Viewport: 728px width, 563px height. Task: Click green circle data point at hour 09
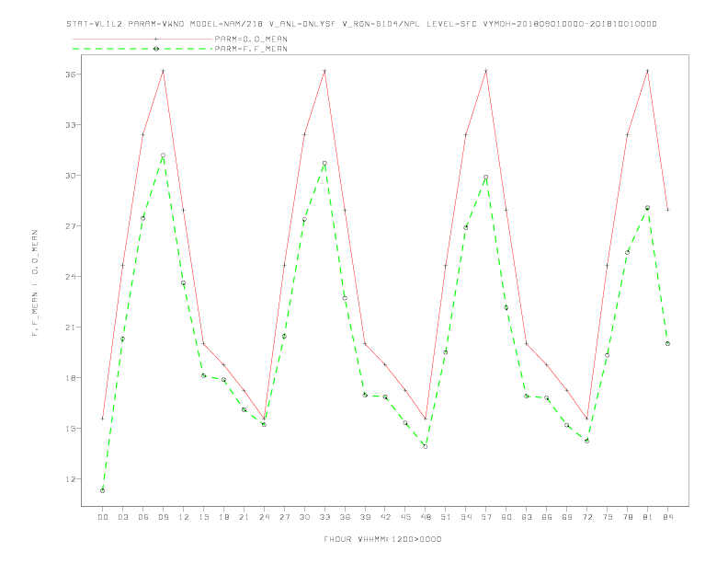163,155
